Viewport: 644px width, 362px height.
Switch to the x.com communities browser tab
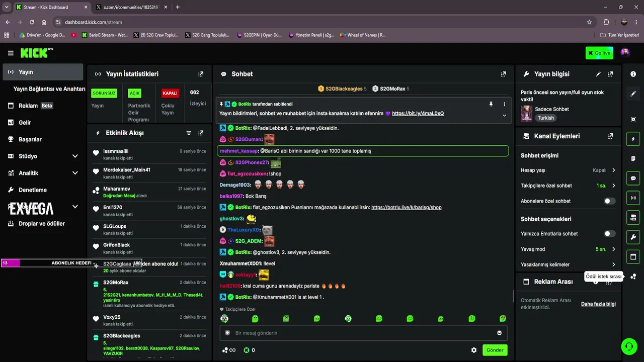(x=132, y=7)
